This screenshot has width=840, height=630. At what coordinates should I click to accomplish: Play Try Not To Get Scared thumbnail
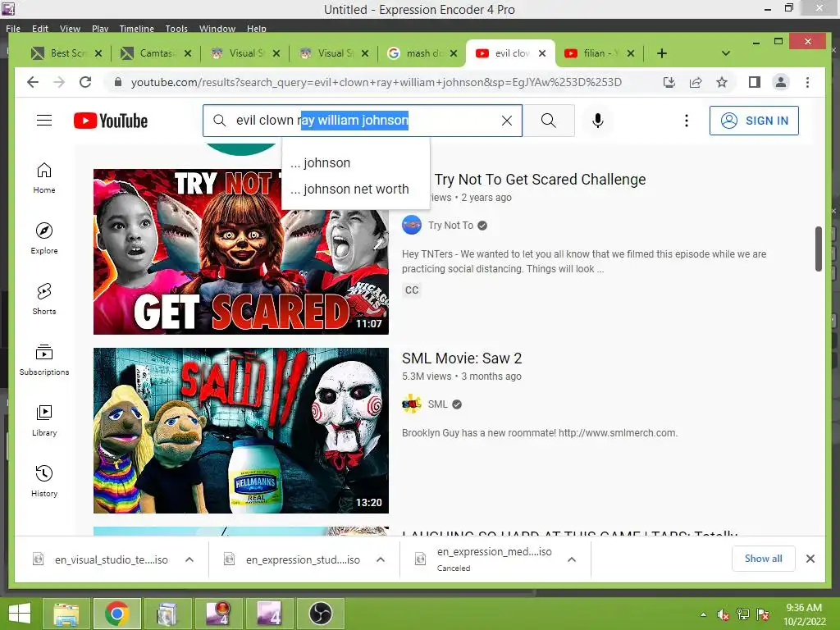pos(241,252)
